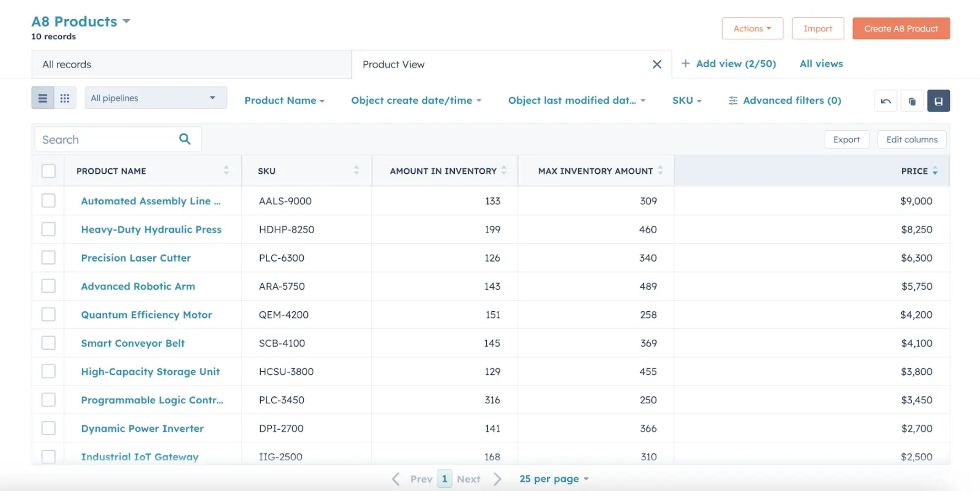
Task: Switch to the All records tab
Action: pos(192,64)
